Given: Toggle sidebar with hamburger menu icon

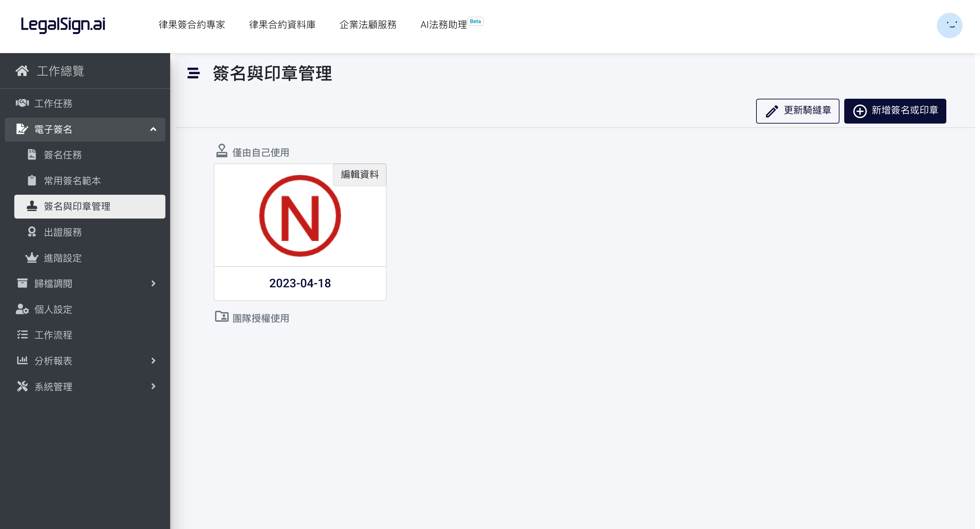Looking at the screenshot, I should pos(193,73).
